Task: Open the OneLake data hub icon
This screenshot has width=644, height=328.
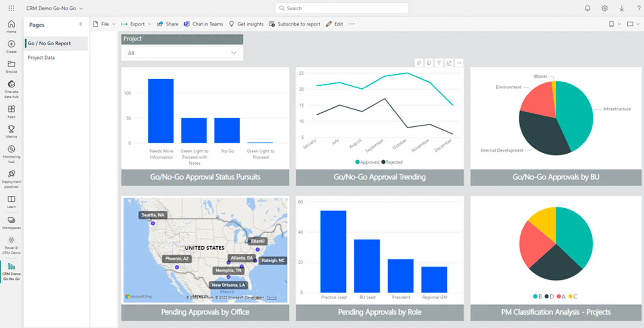Action: click(x=12, y=85)
